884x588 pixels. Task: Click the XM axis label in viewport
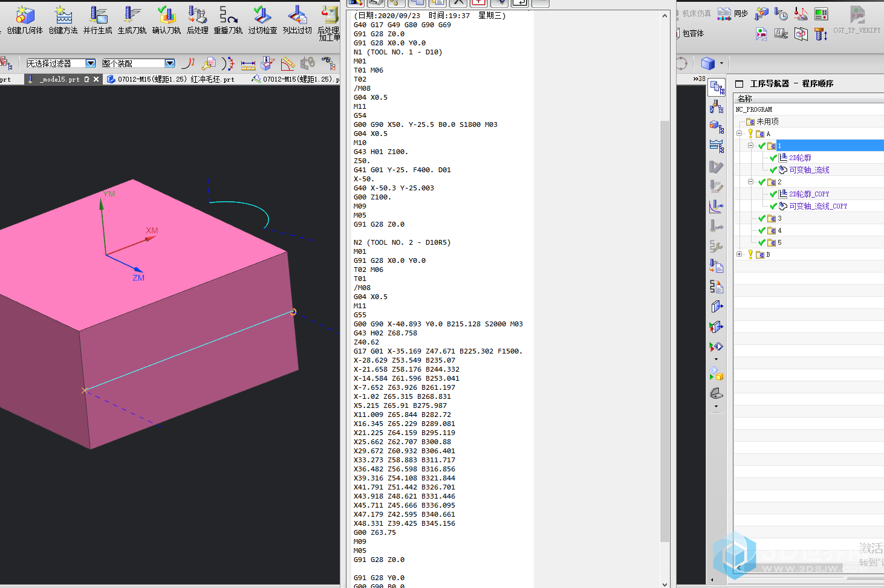pos(152,230)
